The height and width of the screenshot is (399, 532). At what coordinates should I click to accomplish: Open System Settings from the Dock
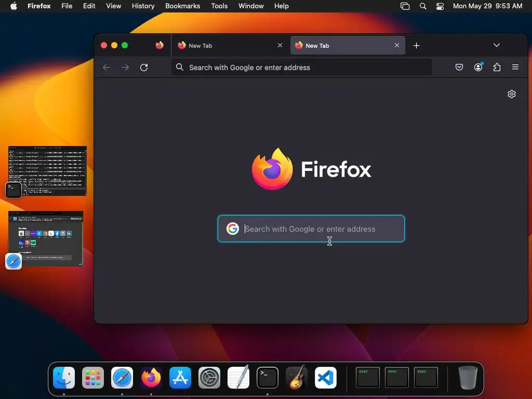[209, 378]
